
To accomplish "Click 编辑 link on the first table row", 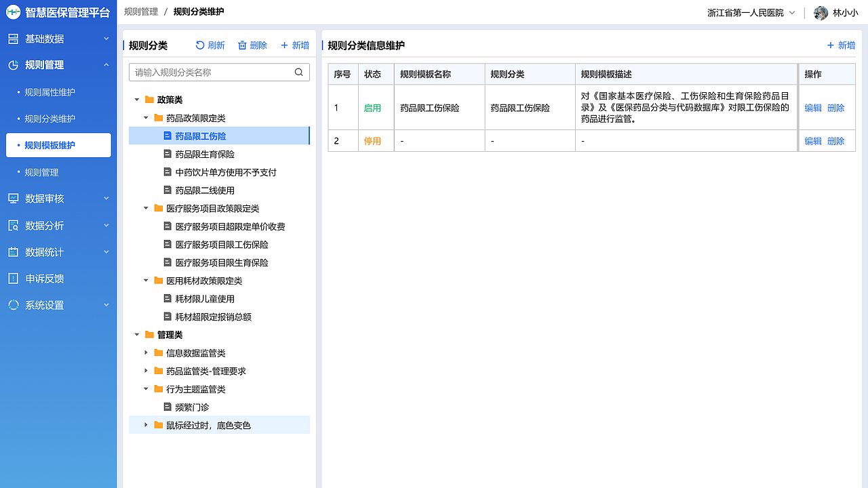I will [813, 107].
